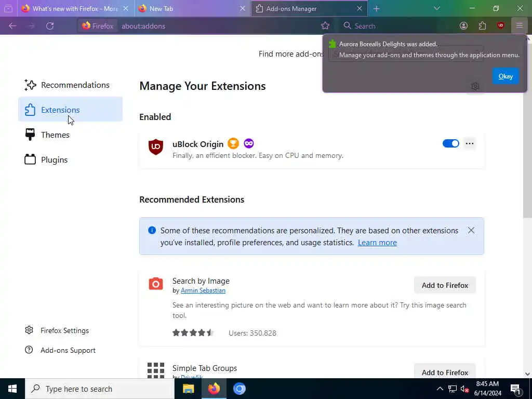This screenshot has height=399, width=532.
Task: Click the Simple Tab Groups title
Action: coord(205,368)
